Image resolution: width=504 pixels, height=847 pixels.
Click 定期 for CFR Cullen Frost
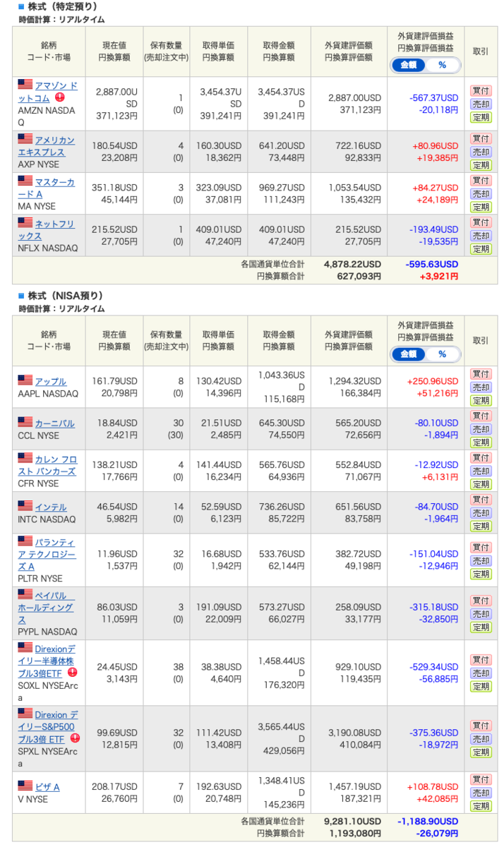[481, 484]
